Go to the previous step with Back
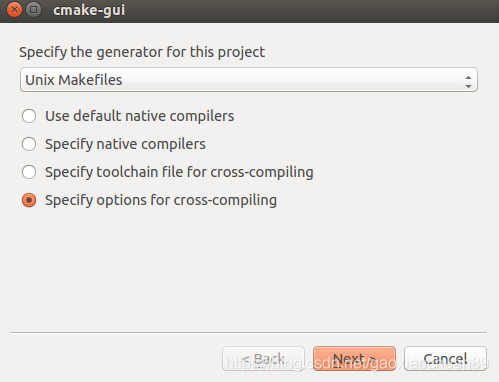 coord(263,359)
